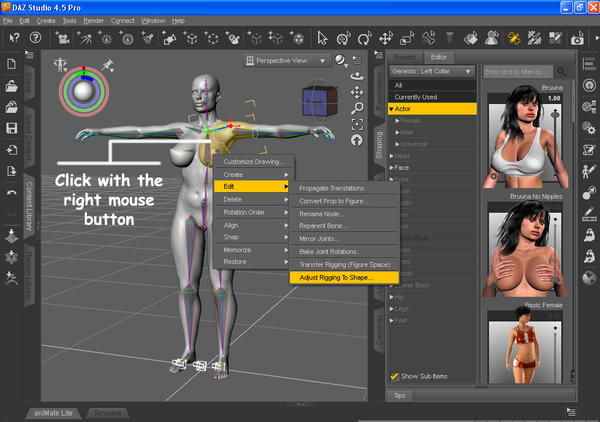Image resolution: width=600 pixels, height=422 pixels.
Task: Click the New file icon in left sidebar
Action: pos(11,64)
